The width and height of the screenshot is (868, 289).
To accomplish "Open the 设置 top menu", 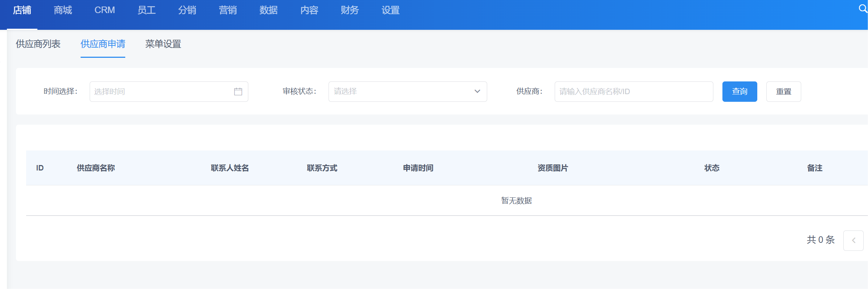I will 391,10.
